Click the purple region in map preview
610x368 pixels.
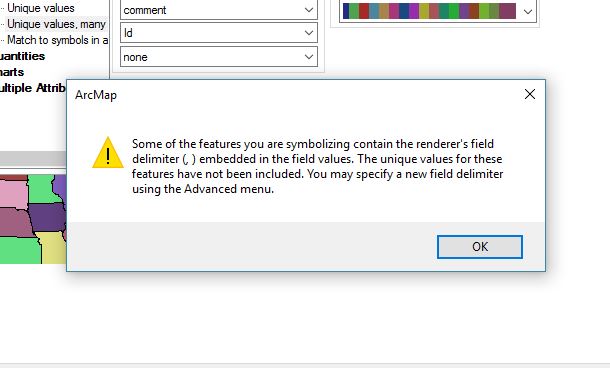click(x=46, y=217)
